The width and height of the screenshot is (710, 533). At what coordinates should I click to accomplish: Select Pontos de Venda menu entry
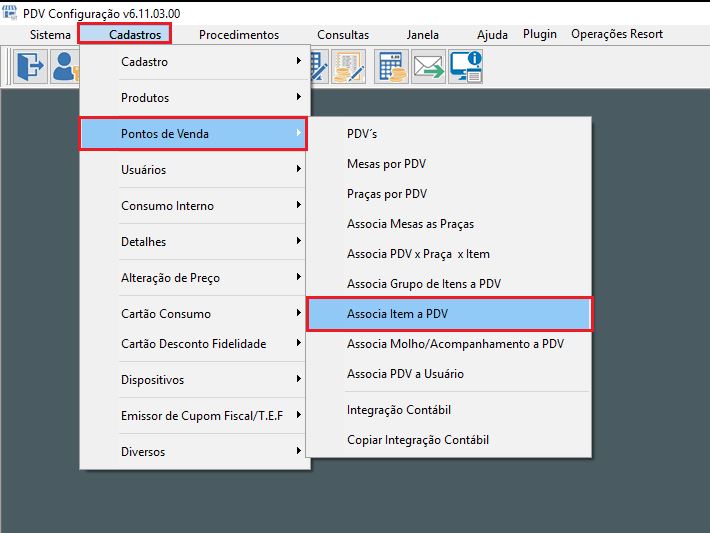tap(193, 134)
